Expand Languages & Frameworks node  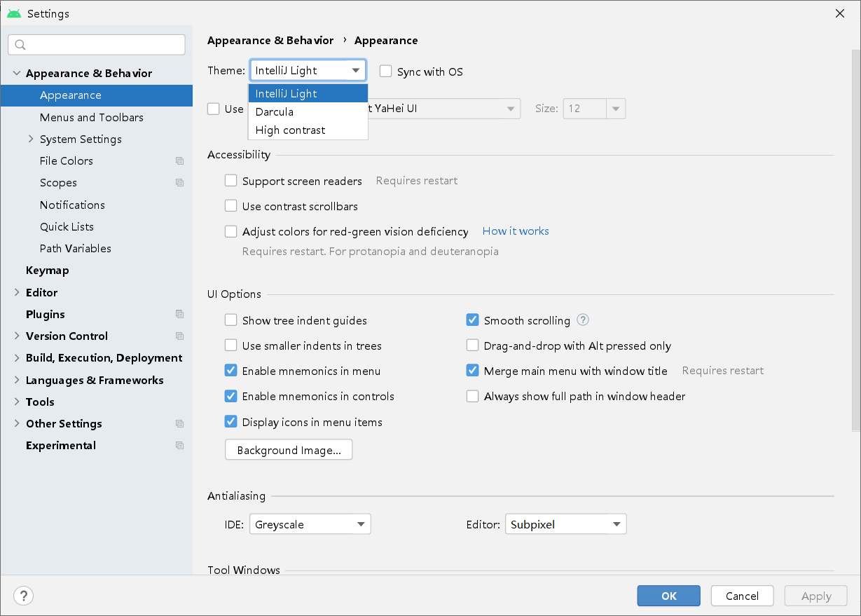click(17, 380)
